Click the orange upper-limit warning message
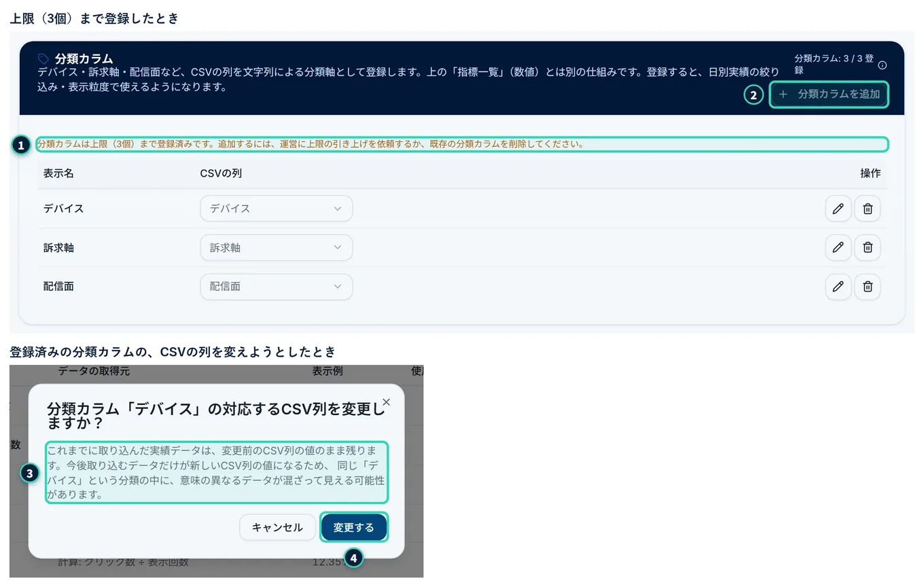The image size is (924, 587). 310,144
